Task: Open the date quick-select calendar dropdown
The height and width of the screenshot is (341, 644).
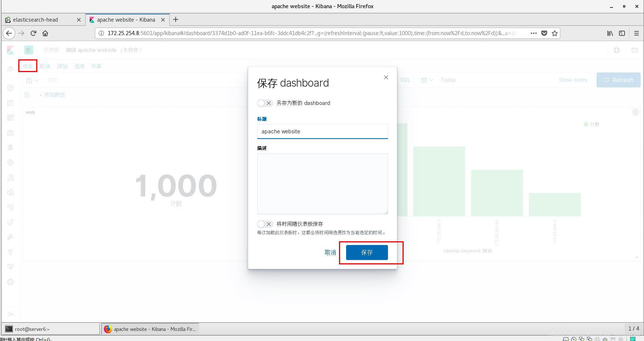Action: point(427,80)
